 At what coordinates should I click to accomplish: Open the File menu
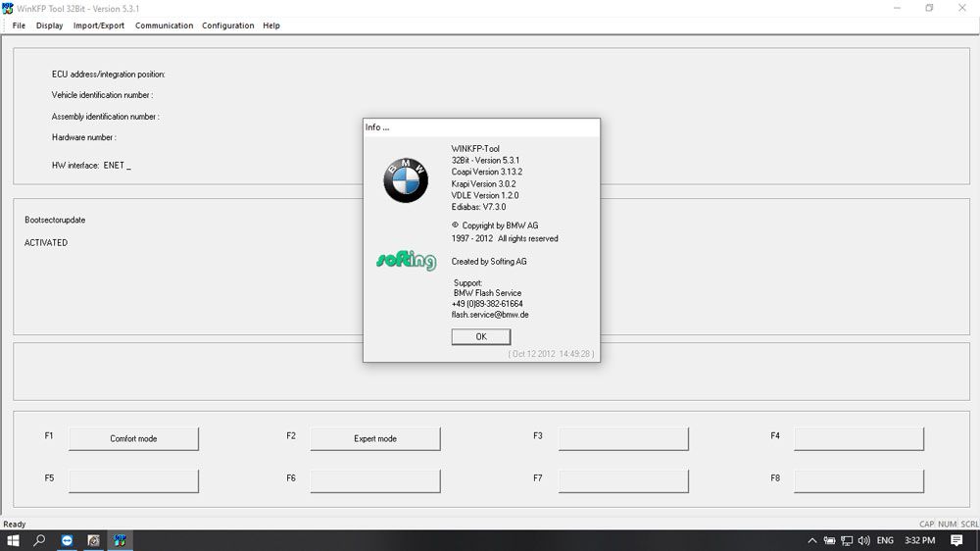[19, 25]
